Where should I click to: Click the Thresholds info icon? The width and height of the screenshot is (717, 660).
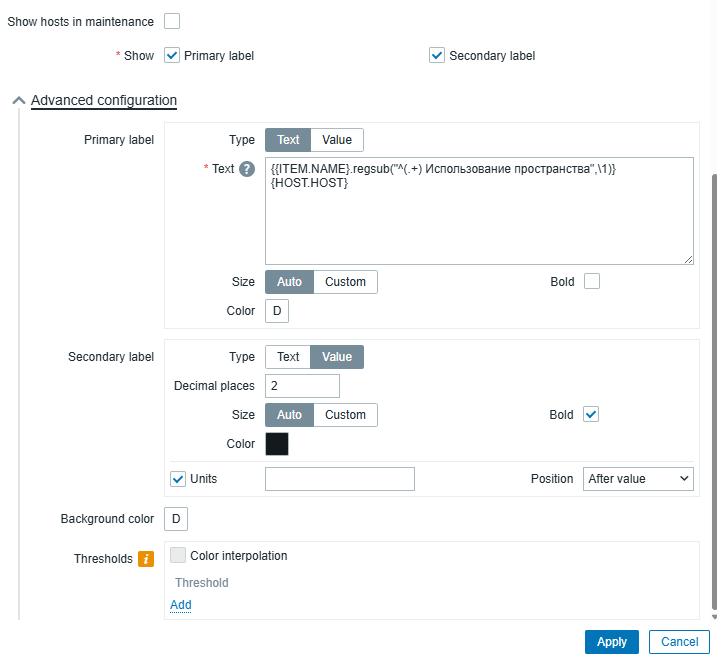tap(145, 559)
